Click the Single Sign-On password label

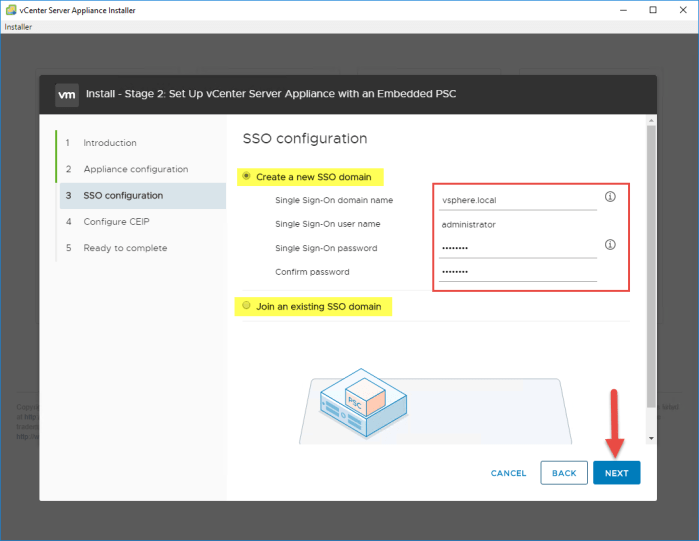point(326,248)
